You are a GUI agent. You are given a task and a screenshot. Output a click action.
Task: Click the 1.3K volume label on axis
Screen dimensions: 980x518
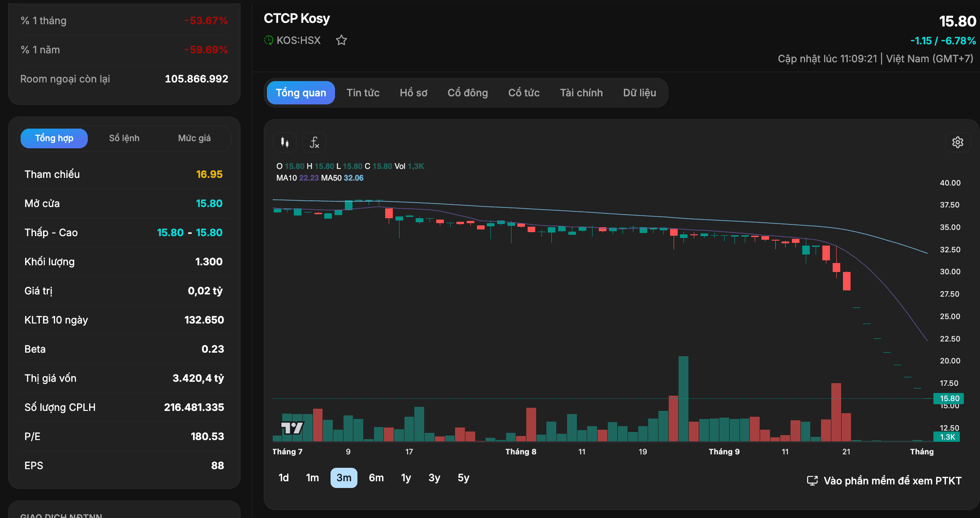click(947, 437)
